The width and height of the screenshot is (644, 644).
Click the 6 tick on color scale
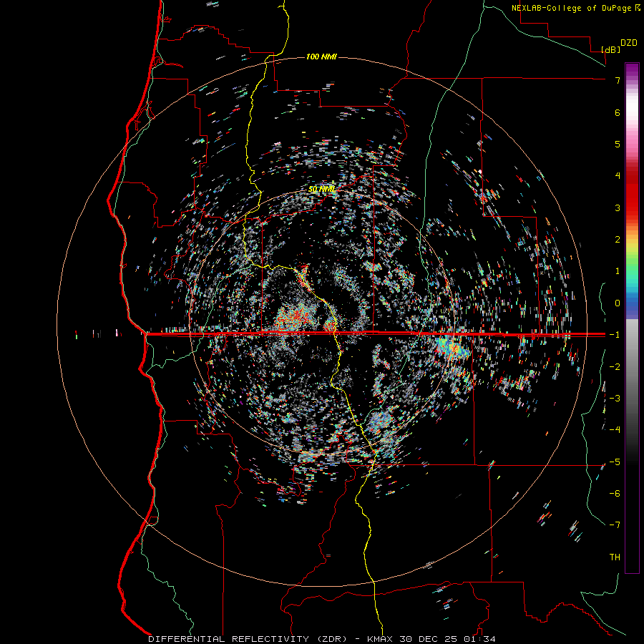pos(618,112)
